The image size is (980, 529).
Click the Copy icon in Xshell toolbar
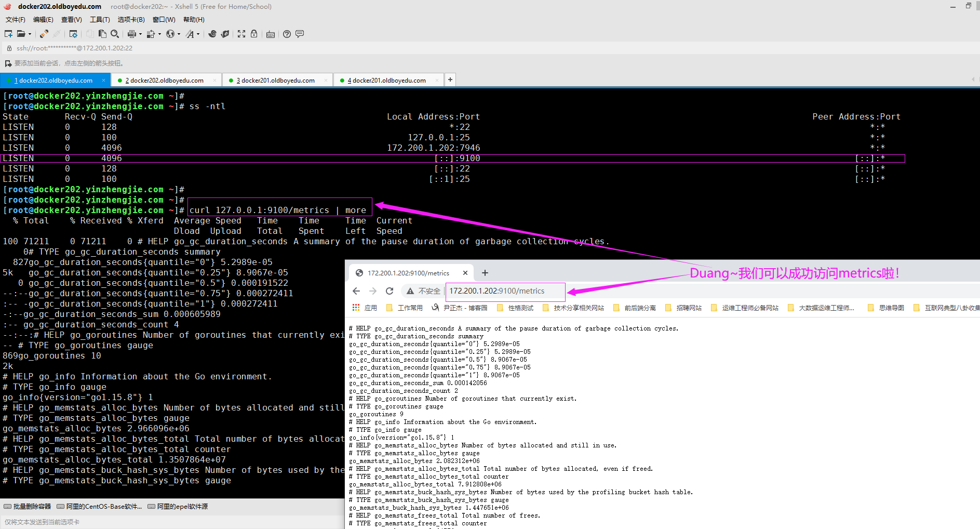pyautogui.click(x=90, y=34)
